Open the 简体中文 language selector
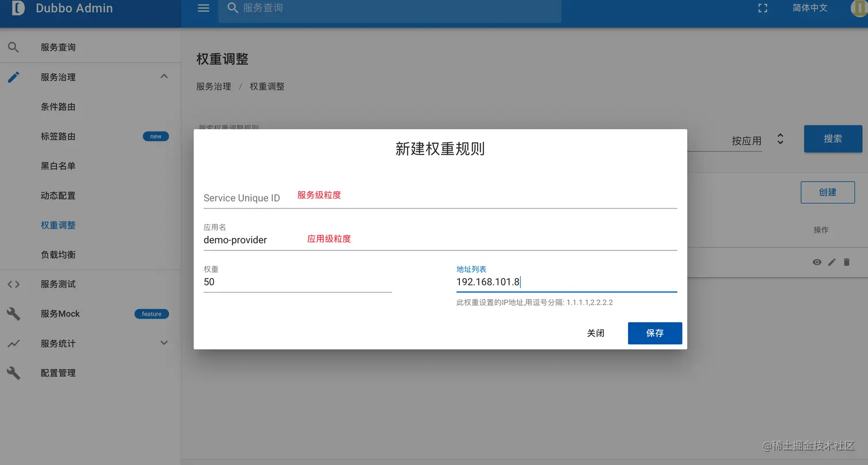Screen dimensions: 868x465 [x=810, y=8]
